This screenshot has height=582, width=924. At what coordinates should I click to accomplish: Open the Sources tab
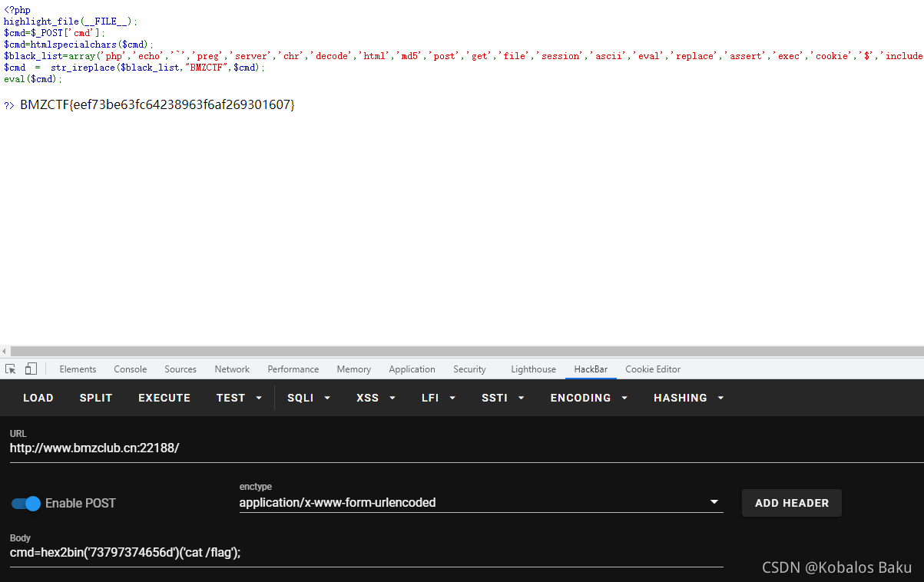[180, 369]
